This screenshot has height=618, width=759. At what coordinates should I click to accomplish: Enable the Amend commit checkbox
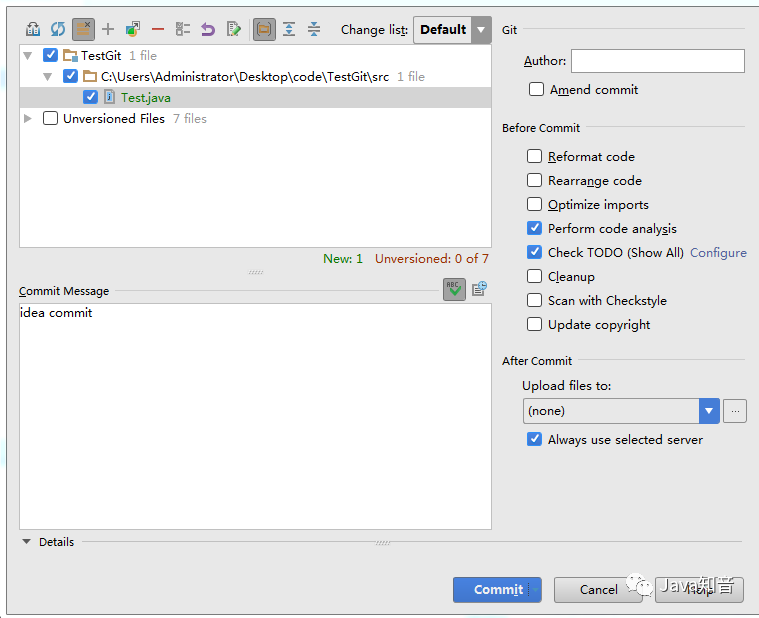[536, 90]
